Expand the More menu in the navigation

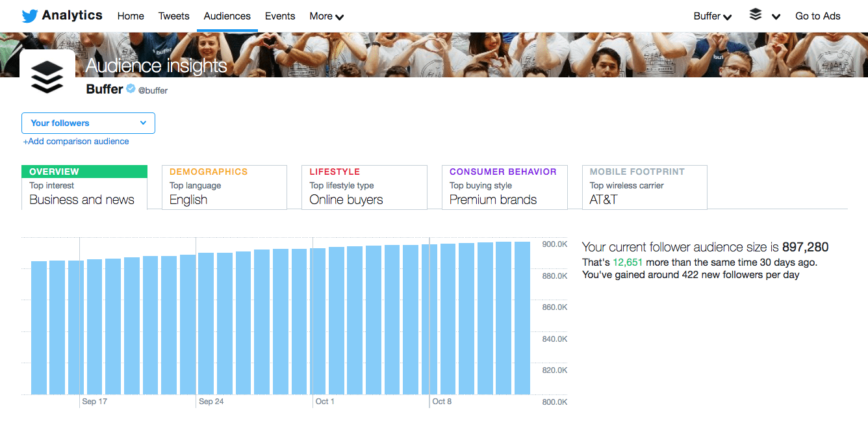tap(325, 16)
